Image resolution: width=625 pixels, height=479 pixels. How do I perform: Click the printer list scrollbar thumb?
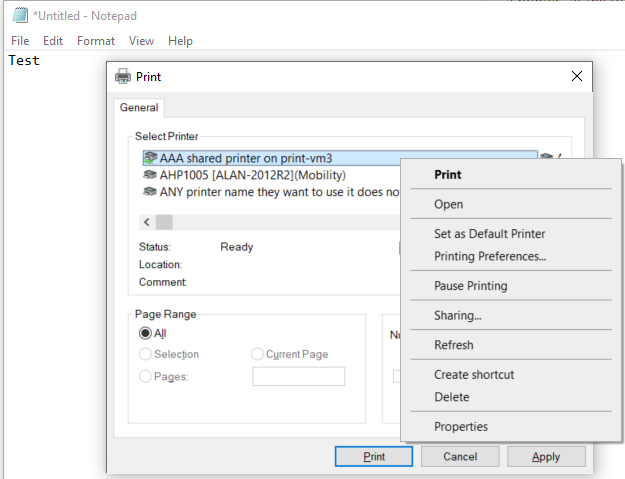(x=164, y=222)
